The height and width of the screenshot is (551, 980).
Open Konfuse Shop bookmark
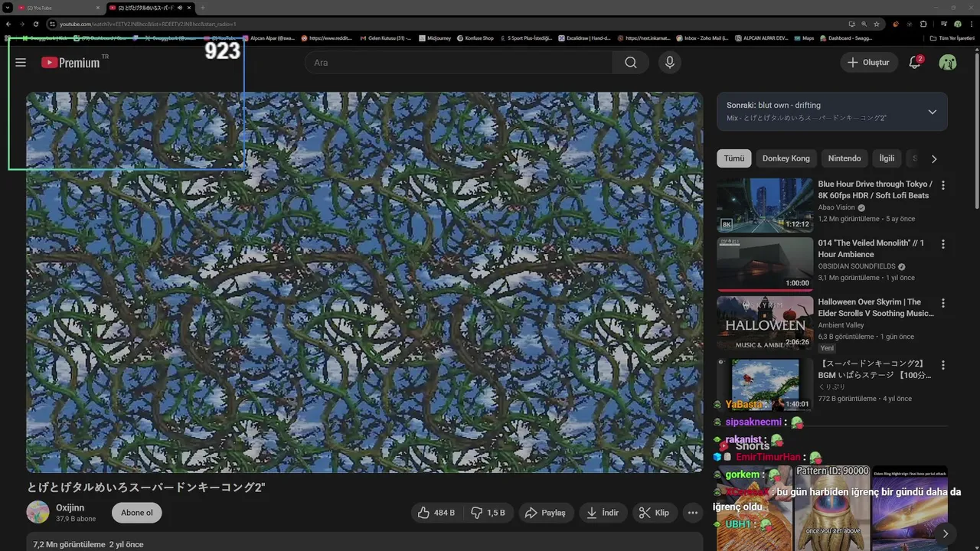pyautogui.click(x=475, y=37)
